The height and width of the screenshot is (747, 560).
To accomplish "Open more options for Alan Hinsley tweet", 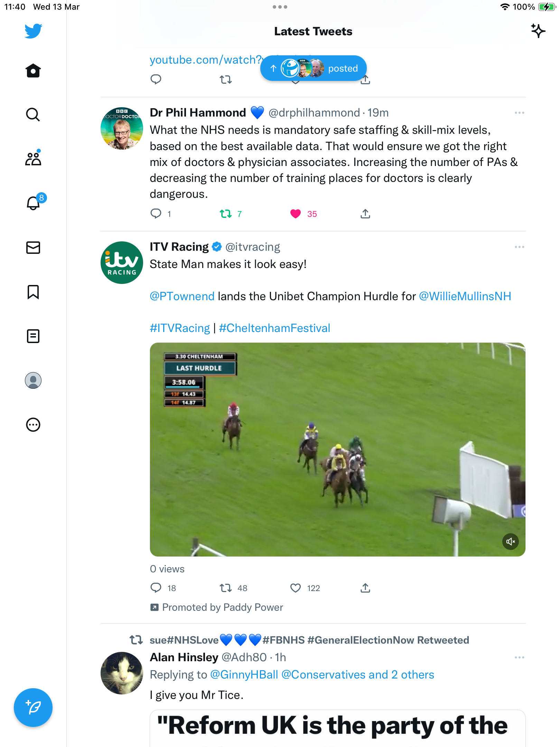I will 519,657.
